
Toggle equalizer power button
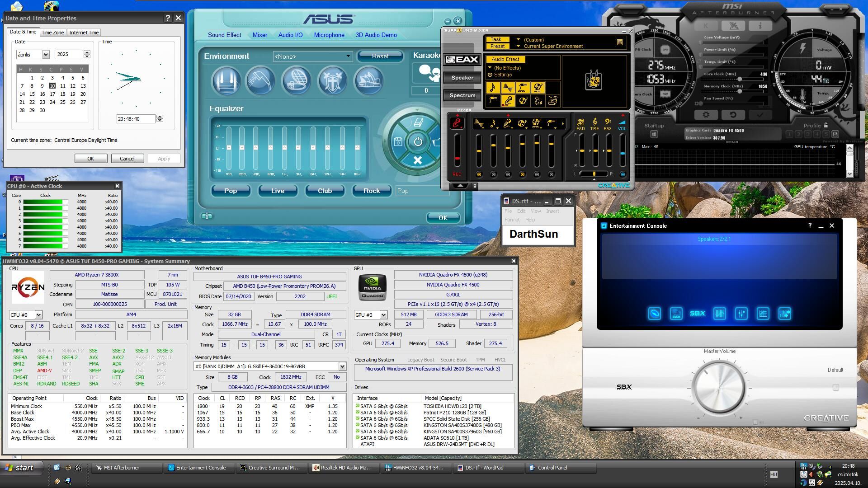tap(418, 141)
